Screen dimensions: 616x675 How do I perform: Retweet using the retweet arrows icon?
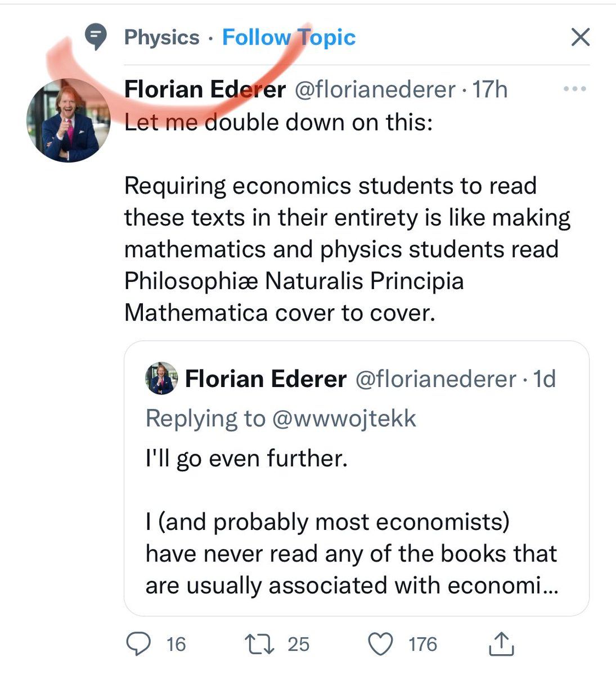(x=260, y=644)
